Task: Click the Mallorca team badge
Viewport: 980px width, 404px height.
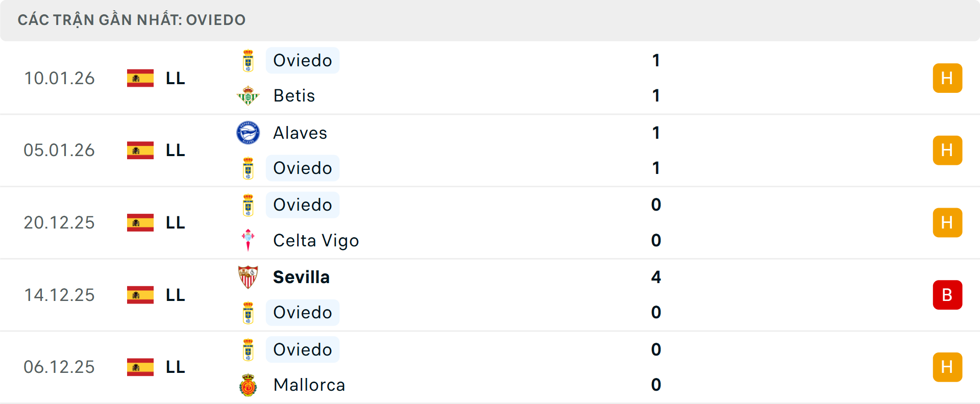Action: (x=249, y=385)
